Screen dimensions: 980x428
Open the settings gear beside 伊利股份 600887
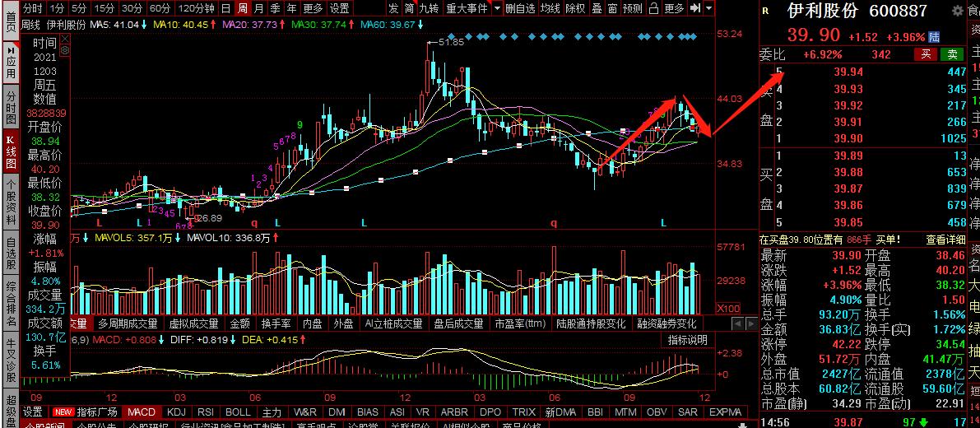(957, 11)
